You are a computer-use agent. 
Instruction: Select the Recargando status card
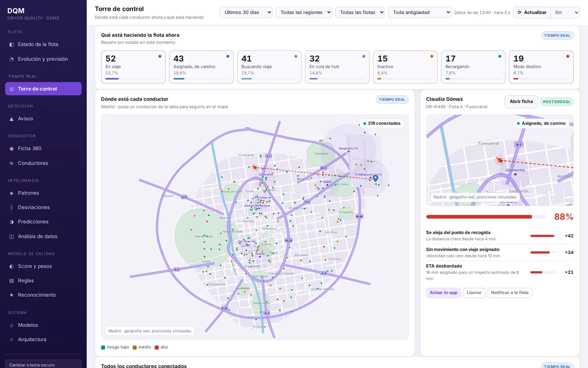click(473, 67)
